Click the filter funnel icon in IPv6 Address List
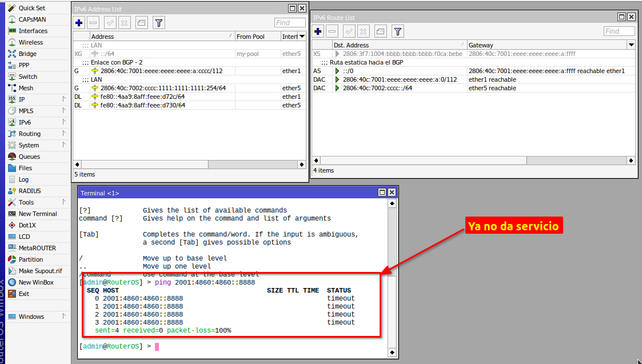Image resolution: width=642 pixels, height=364 pixels. (x=159, y=23)
